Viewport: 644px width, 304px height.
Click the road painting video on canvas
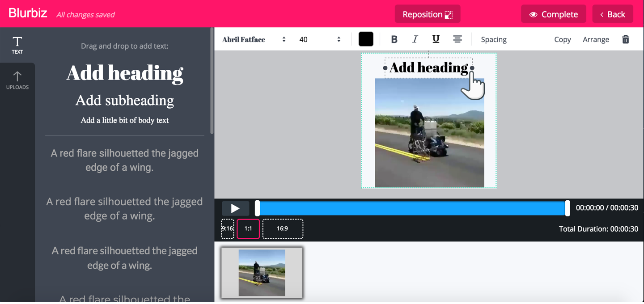429,133
